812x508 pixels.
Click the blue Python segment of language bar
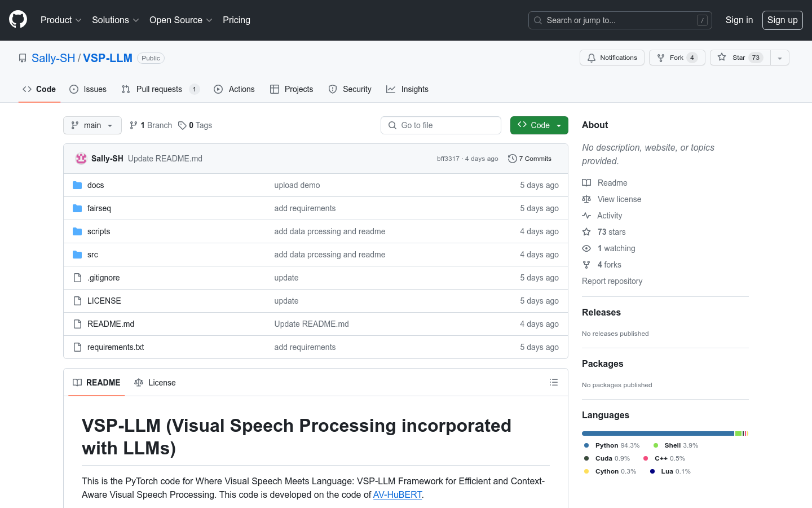658,433
